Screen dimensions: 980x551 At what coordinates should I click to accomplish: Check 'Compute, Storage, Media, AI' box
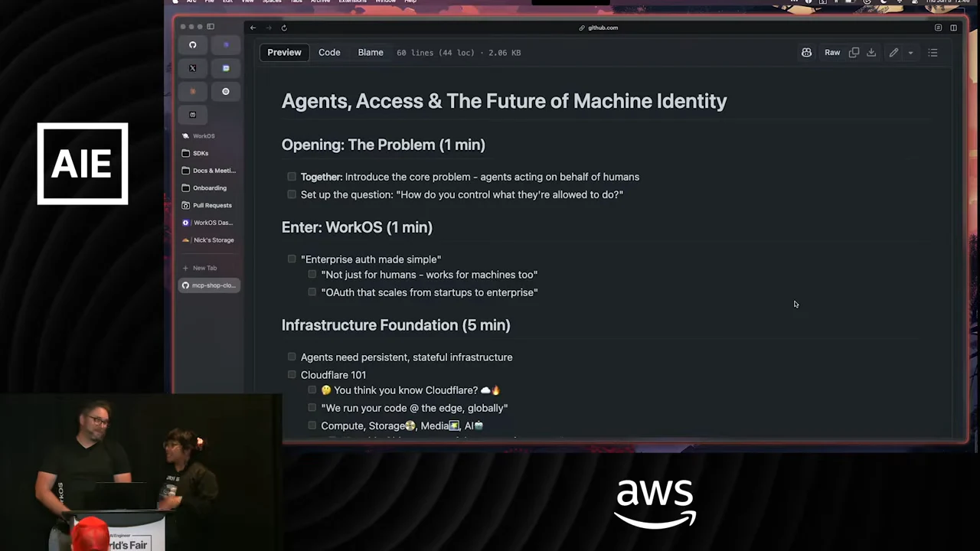tap(312, 425)
